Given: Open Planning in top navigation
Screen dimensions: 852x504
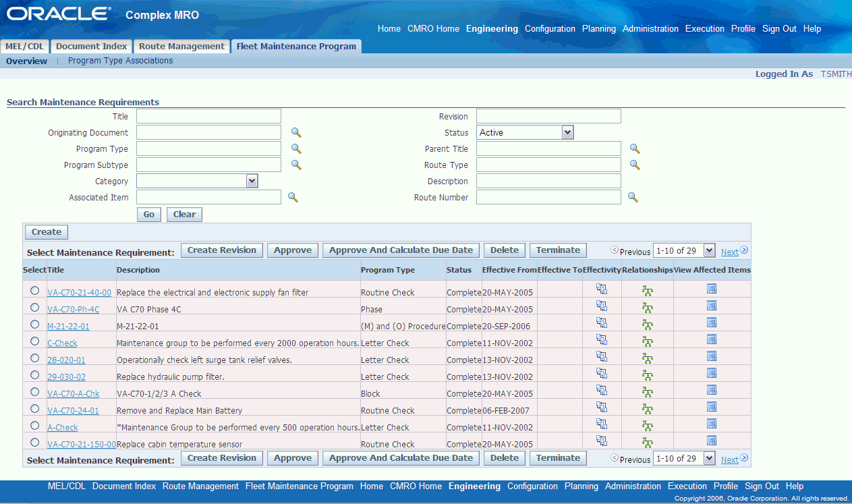Looking at the screenshot, I should [x=599, y=29].
